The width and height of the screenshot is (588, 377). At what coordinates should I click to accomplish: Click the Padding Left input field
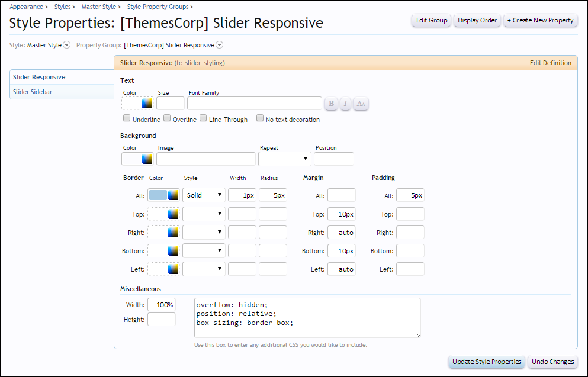[x=410, y=269]
